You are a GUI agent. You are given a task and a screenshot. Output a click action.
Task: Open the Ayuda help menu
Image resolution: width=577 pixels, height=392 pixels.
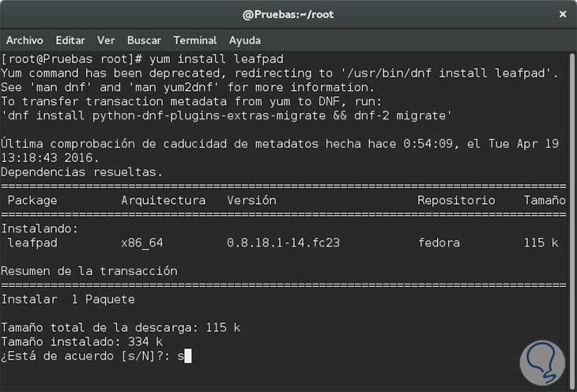pyautogui.click(x=245, y=40)
